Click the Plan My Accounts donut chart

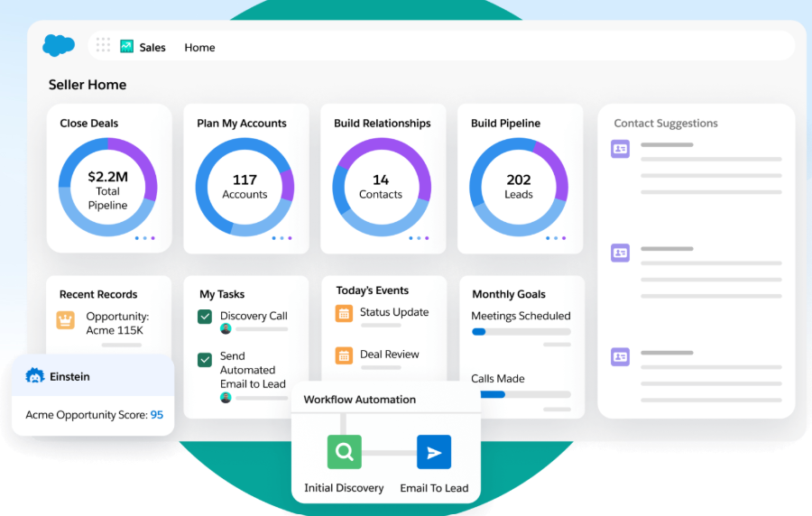point(245,187)
